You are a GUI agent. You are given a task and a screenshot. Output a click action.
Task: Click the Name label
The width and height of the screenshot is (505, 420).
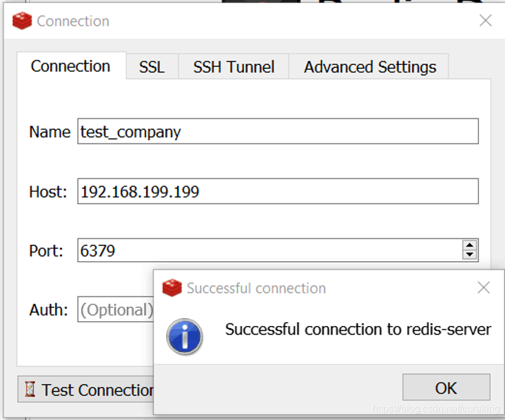50,132
